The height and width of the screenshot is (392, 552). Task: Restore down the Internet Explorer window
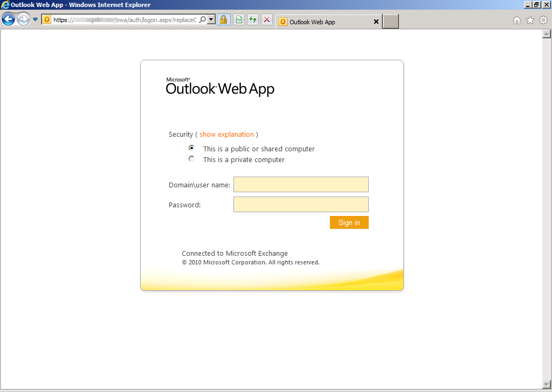536,5
